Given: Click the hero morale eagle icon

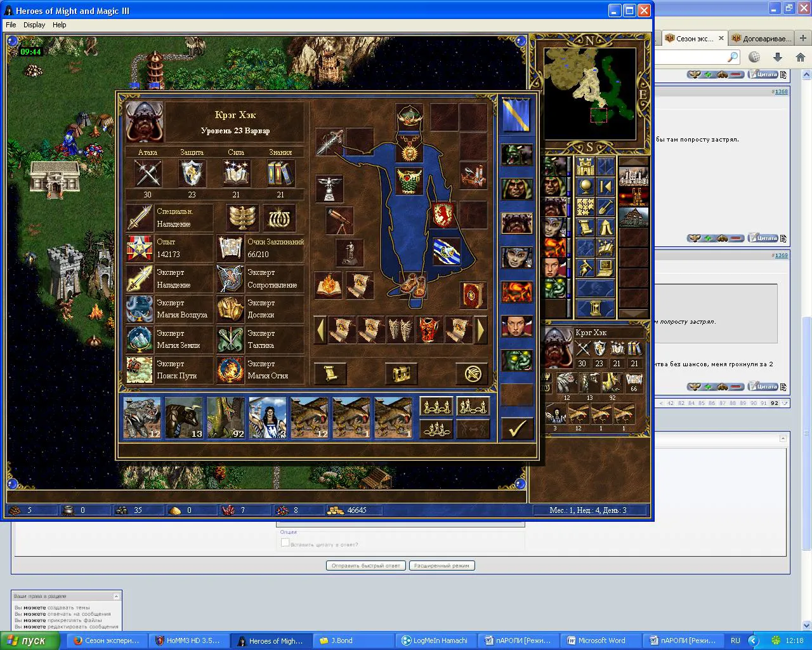Looking at the screenshot, I should (242, 218).
